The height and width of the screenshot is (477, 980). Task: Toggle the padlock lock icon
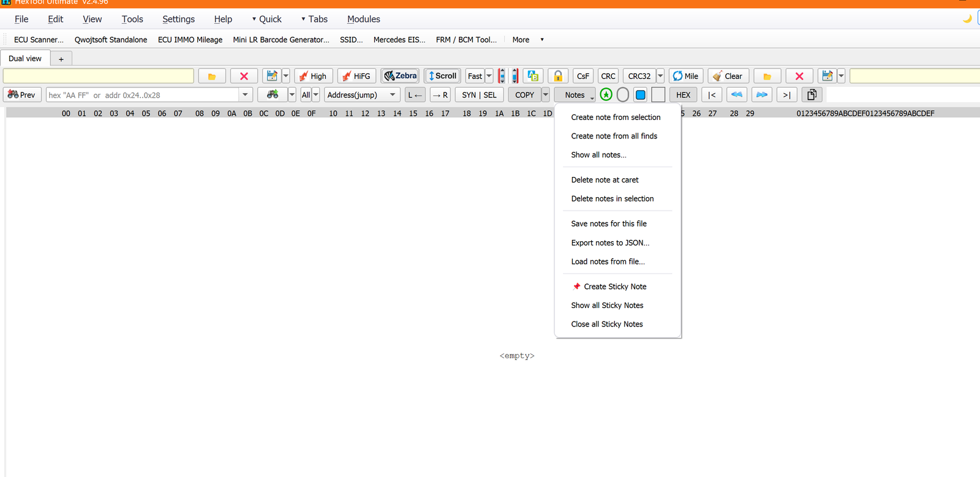point(558,76)
